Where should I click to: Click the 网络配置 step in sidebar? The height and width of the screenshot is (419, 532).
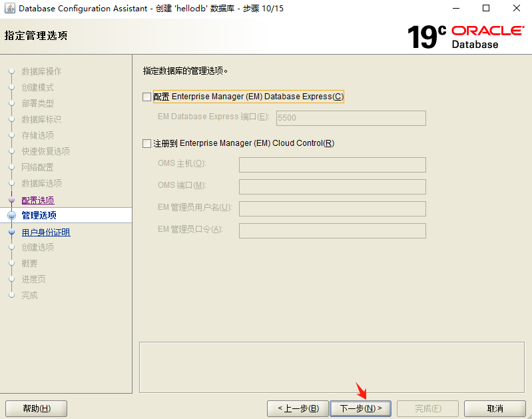pyautogui.click(x=38, y=167)
